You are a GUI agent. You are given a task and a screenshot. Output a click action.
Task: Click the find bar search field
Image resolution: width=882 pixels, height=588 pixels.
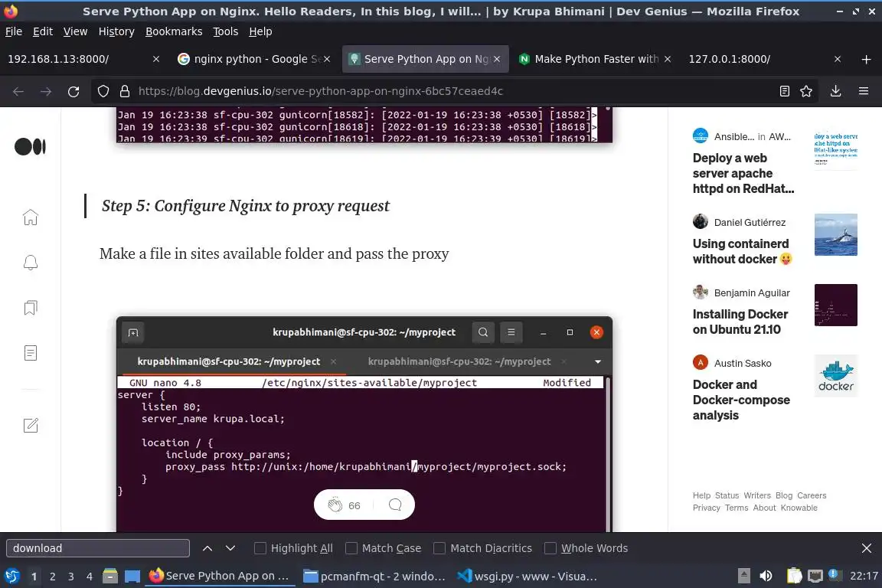98,548
